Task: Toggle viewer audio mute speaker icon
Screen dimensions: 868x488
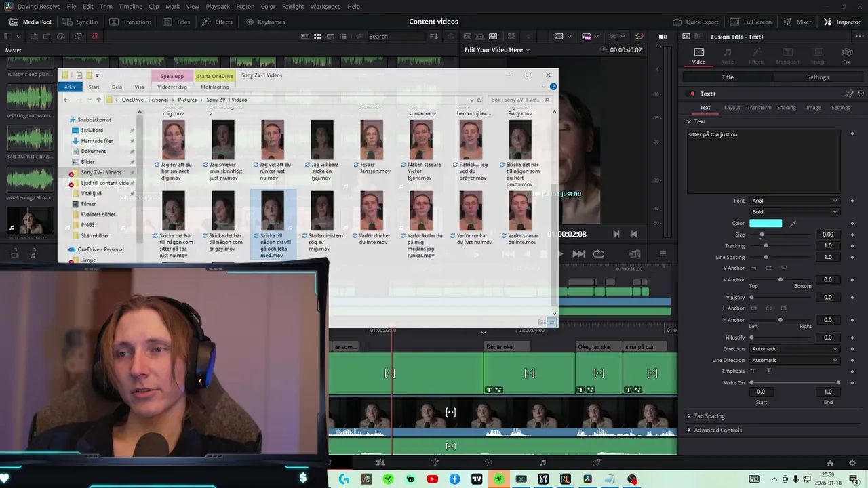Action: click(663, 36)
